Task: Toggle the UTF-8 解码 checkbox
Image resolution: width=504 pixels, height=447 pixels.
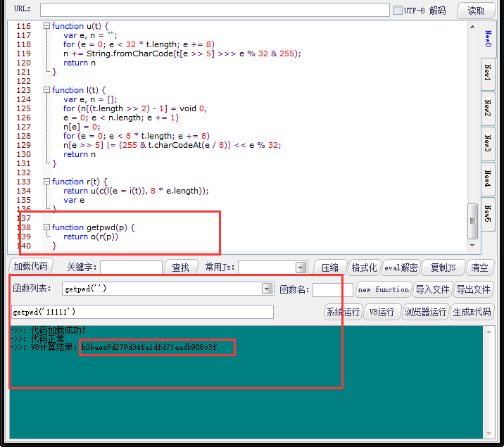Action: [398, 11]
